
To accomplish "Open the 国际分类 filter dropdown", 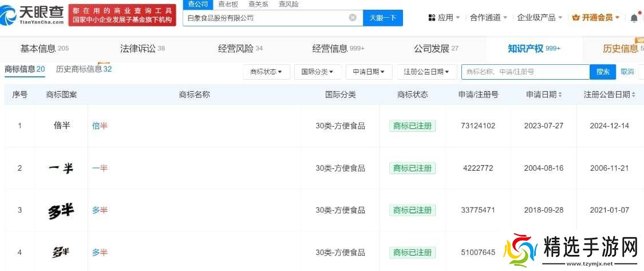I will click(x=318, y=72).
